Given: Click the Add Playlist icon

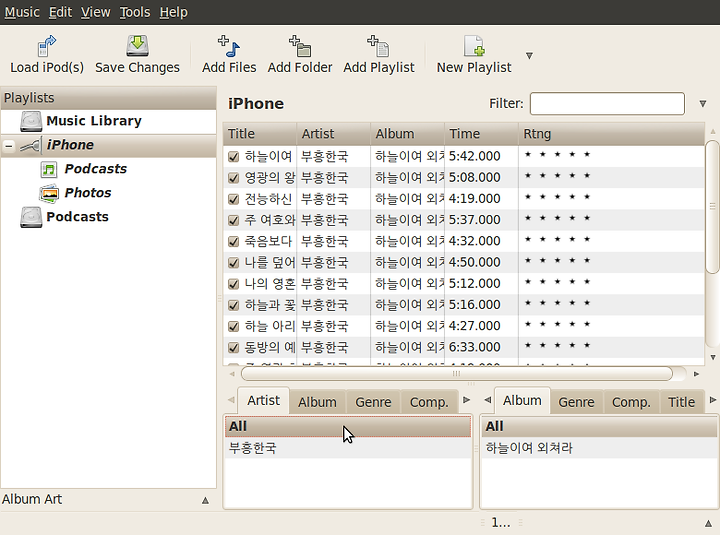Looking at the screenshot, I should (378, 46).
